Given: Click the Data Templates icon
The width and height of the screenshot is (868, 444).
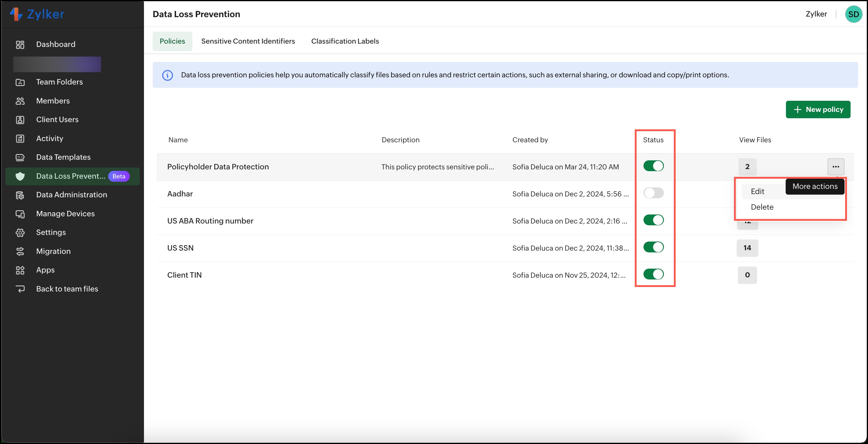Looking at the screenshot, I should coord(20,157).
